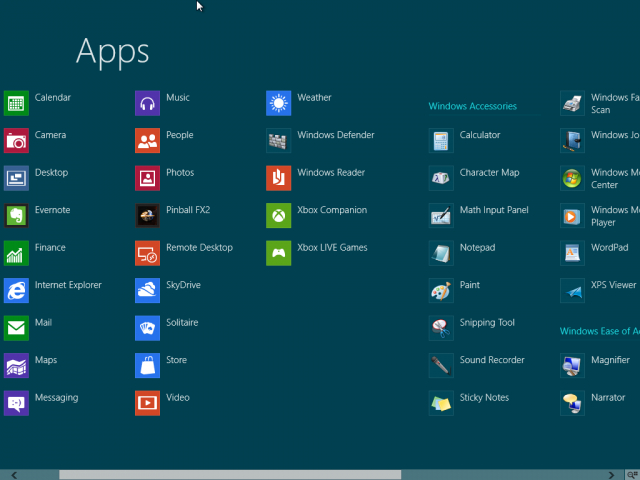Open the Notepad icon

(x=441, y=253)
